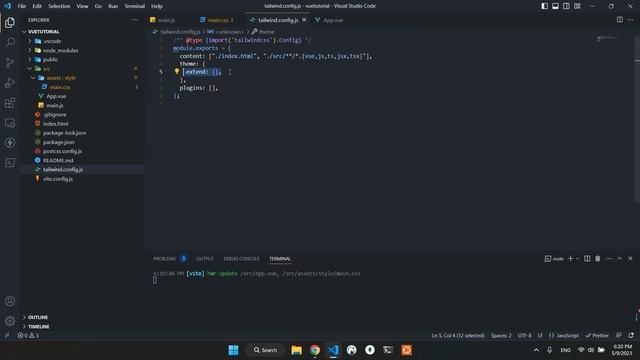Open the Terminal menu
The width and height of the screenshot is (640, 360).
tap(134, 6)
